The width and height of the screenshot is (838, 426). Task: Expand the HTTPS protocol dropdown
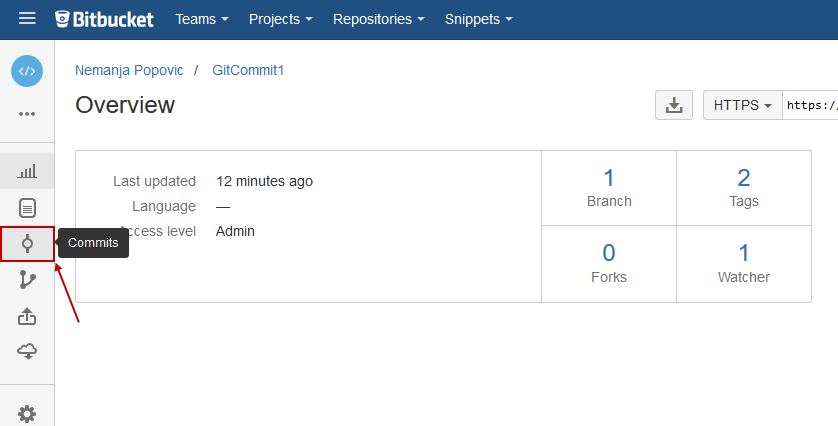pos(742,105)
